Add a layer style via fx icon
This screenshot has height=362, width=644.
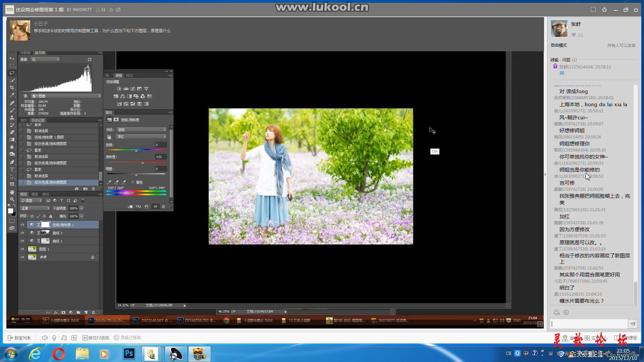pos(56,312)
